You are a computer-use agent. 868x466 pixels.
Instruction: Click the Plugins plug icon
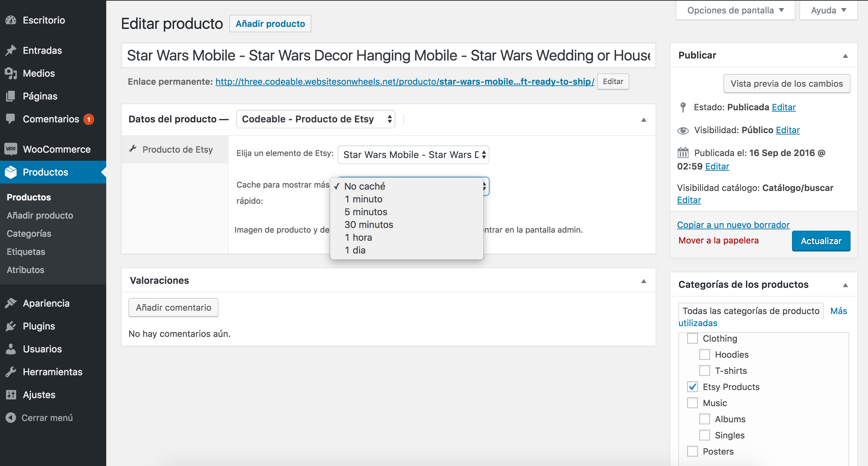point(11,326)
